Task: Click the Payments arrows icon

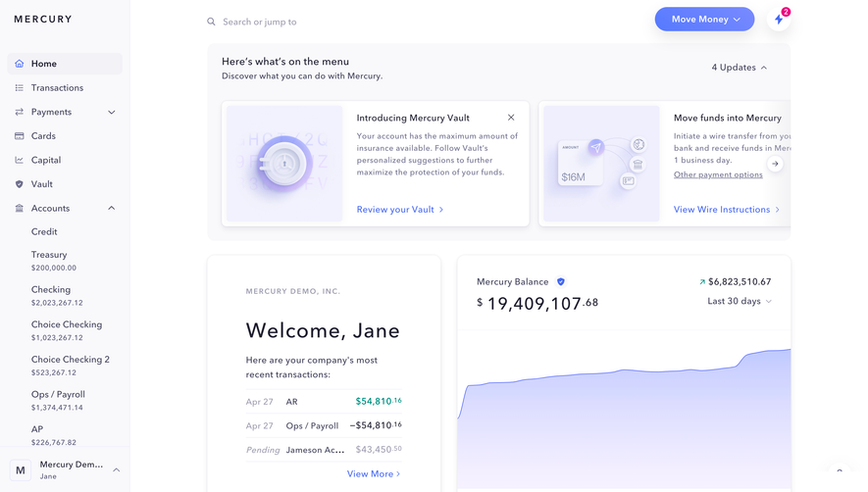Action: [x=20, y=112]
